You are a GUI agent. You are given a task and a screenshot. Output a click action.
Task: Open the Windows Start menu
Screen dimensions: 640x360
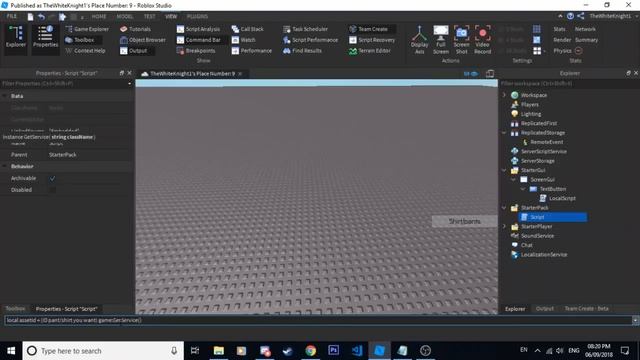tap(11, 351)
